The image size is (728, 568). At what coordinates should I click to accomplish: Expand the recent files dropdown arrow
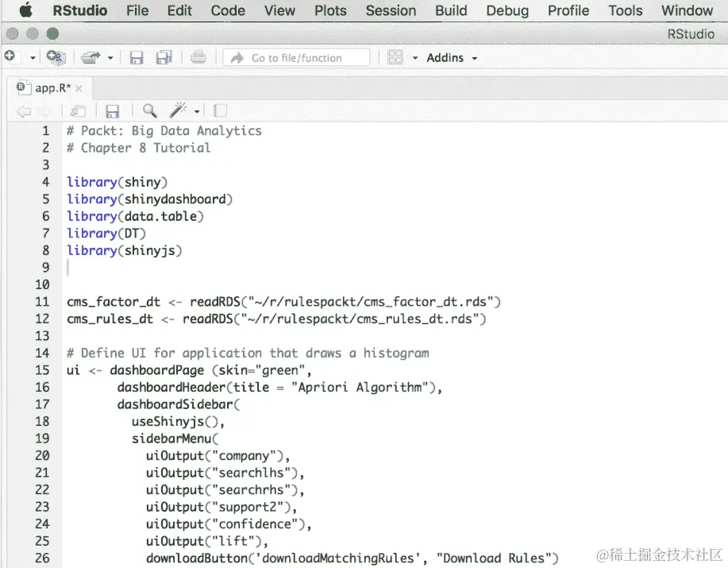click(110, 58)
